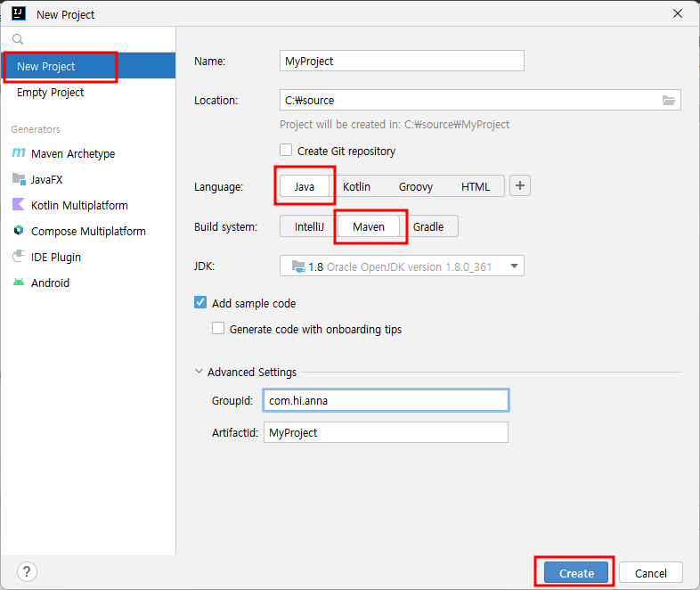Click the Create button
The image size is (700, 590).
[x=576, y=572]
